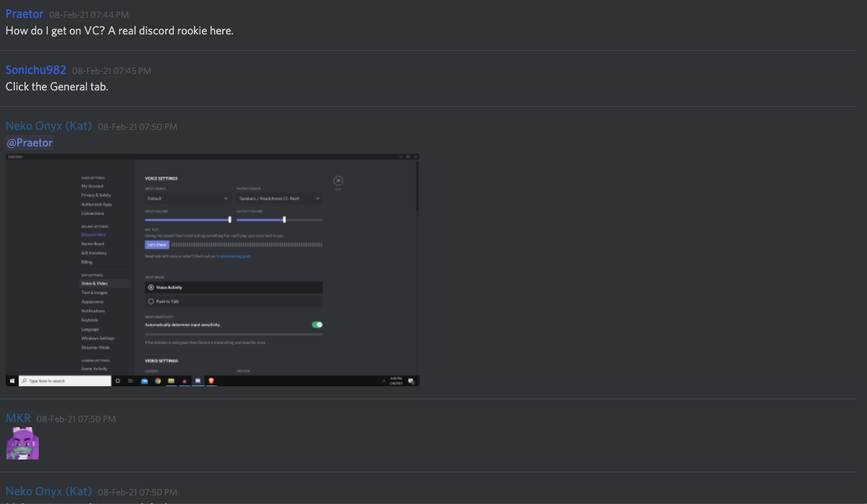Click the 'Type here to search' box
The width and height of the screenshot is (867, 504).
(x=65, y=381)
